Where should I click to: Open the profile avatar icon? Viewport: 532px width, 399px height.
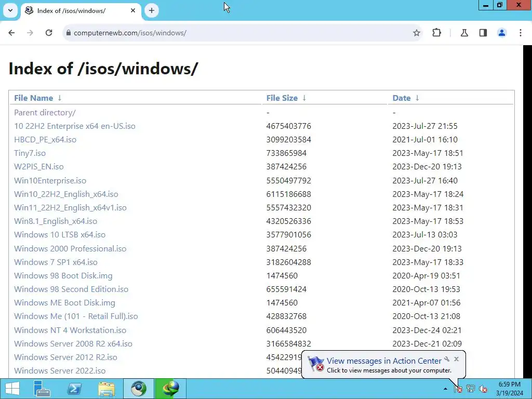(502, 33)
